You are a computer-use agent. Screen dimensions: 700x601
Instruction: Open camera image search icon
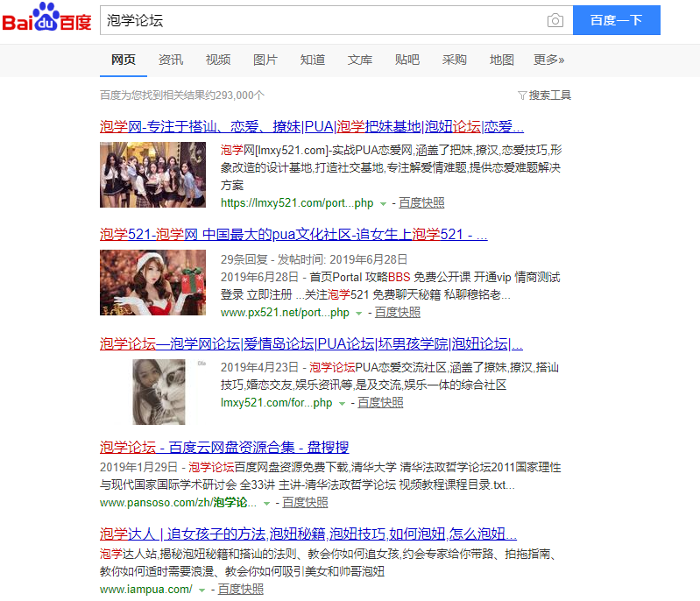pyautogui.click(x=555, y=20)
